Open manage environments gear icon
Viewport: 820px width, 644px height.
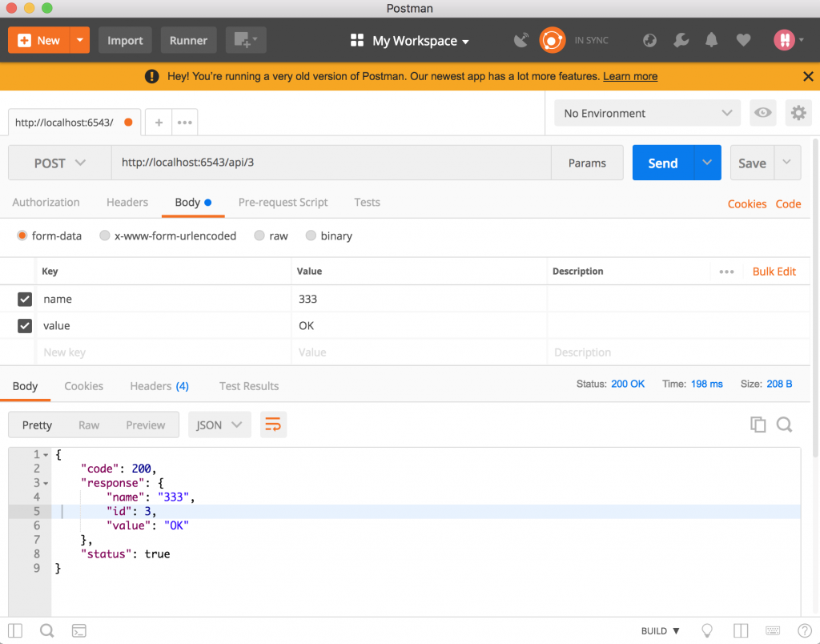[798, 113]
